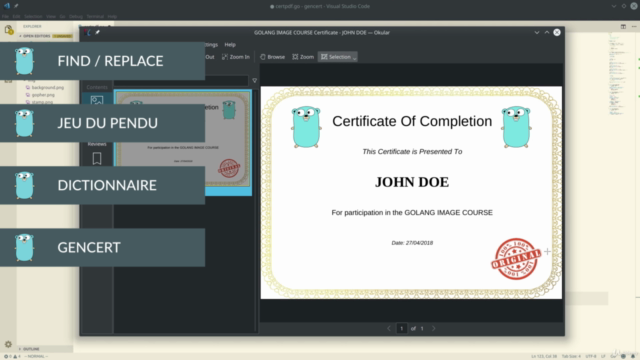Click the Go language mode status entry
The width and height of the screenshot is (640, 360).
[x=613, y=356]
